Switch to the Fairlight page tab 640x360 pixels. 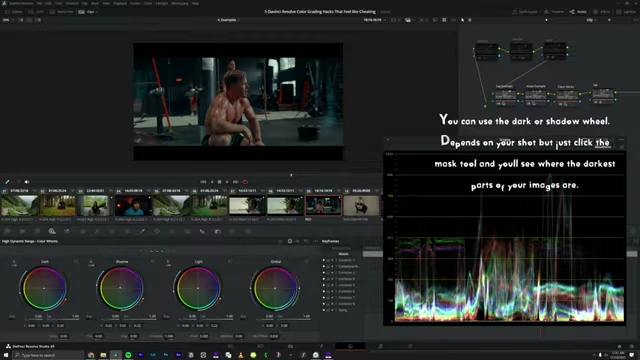point(380,346)
